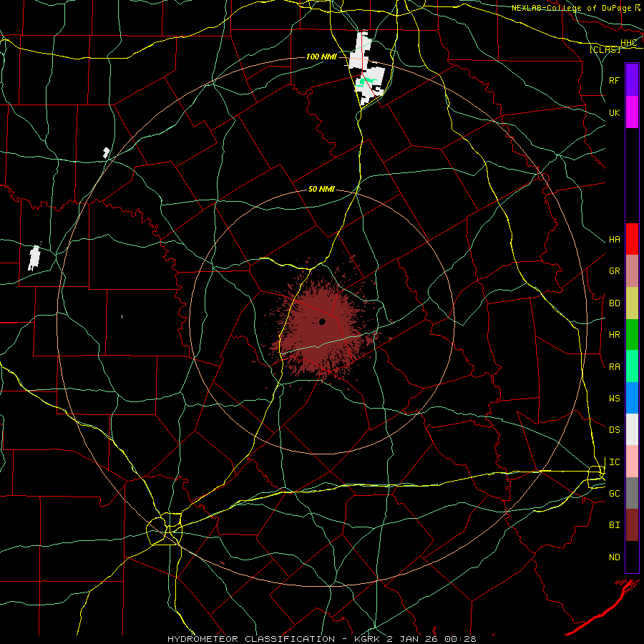
Task: Click the BI brown legend swatch
Action: coord(632,525)
